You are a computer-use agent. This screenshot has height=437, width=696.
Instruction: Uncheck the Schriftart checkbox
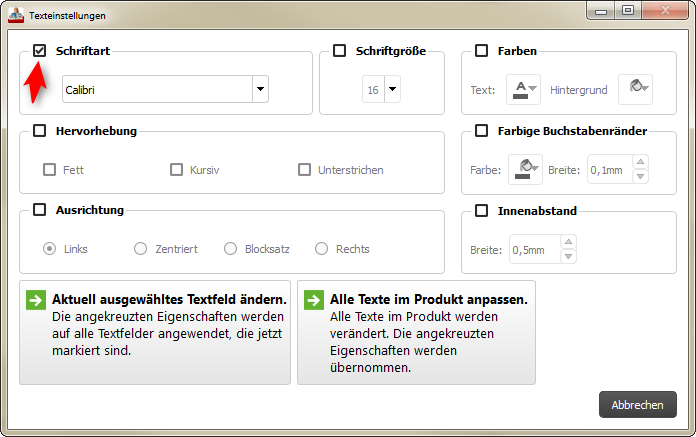coord(40,50)
